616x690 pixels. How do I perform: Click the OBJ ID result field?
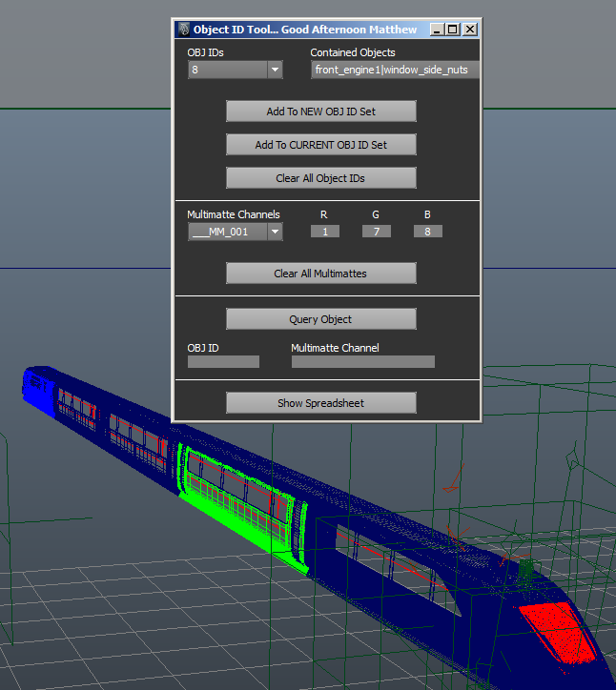223,362
